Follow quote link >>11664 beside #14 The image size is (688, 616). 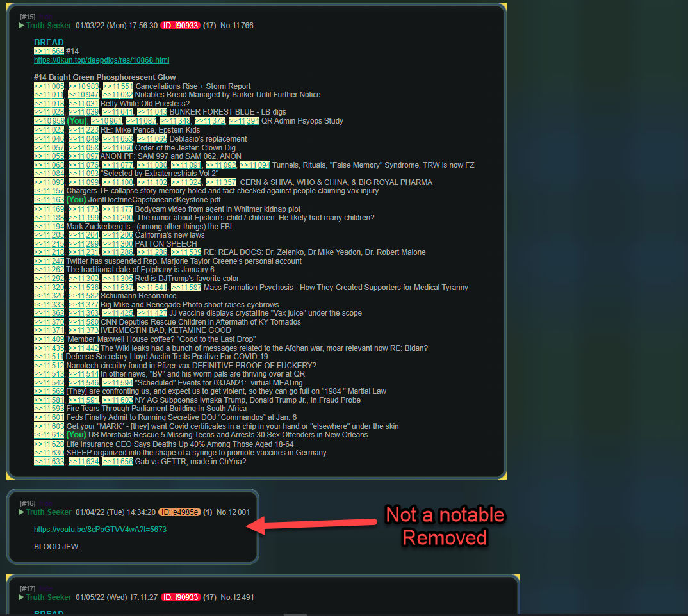click(x=49, y=51)
